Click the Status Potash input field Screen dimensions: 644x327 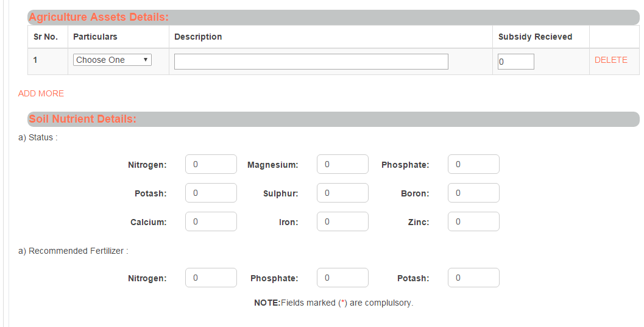[x=211, y=193]
